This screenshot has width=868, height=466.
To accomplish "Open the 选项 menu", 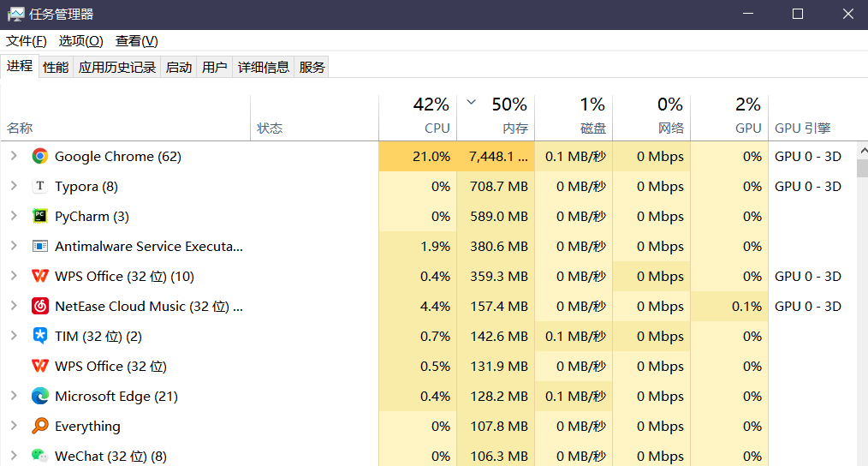I will click(80, 41).
